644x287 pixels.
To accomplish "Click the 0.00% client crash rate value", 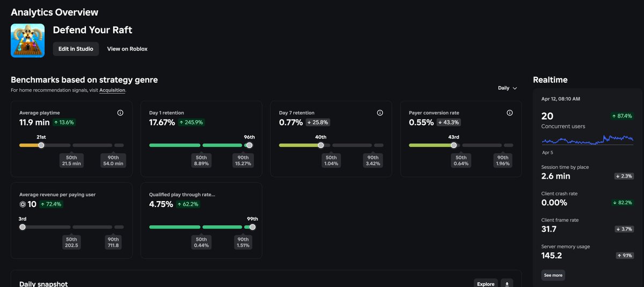I will click(554, 203).
